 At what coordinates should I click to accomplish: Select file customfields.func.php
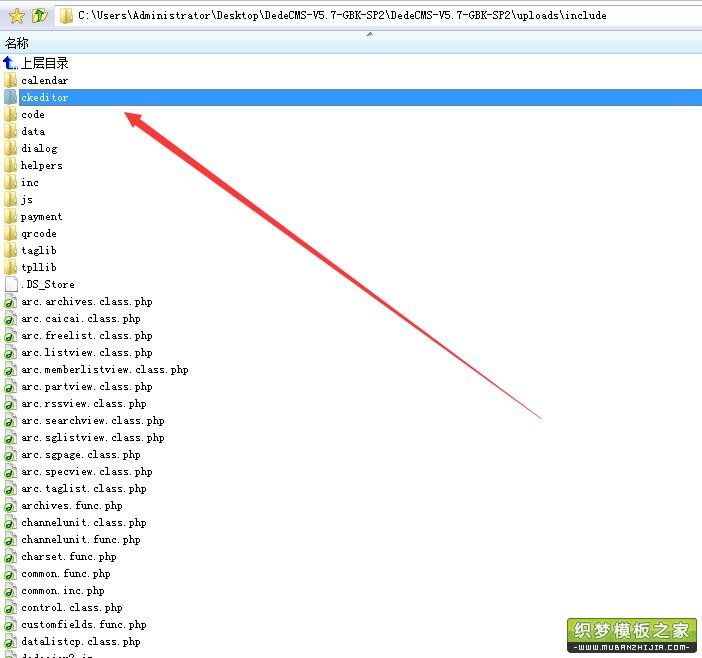tap(84, 625)
